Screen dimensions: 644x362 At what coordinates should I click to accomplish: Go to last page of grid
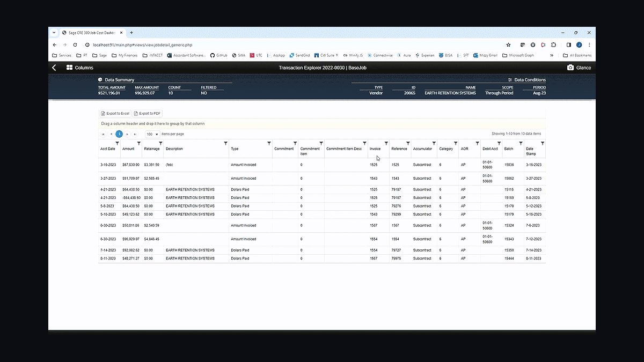(x=135, y=134)
